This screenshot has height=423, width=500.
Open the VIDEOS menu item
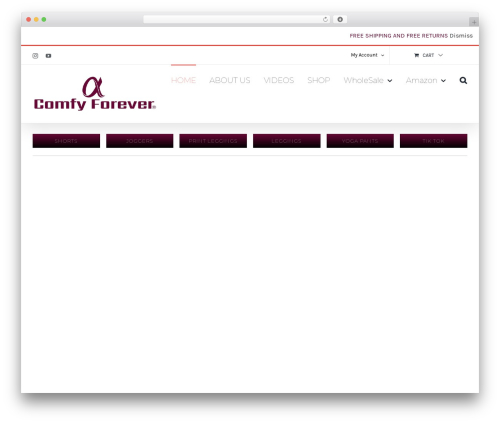point(279,80)
